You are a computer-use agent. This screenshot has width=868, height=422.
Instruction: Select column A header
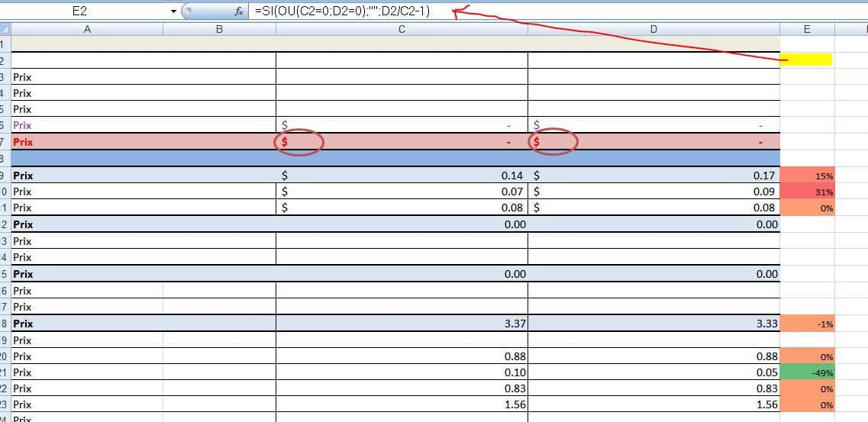(87, 29)
